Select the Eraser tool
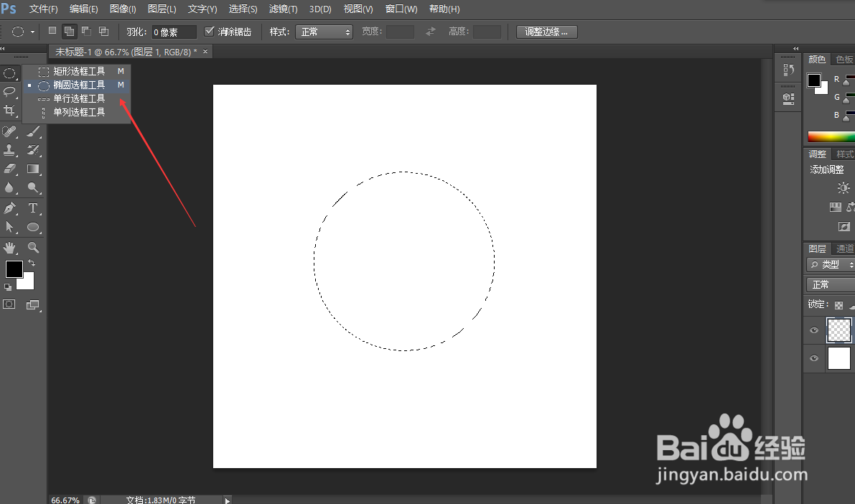This screenshot has width=855, height=504. click(9, 169)
